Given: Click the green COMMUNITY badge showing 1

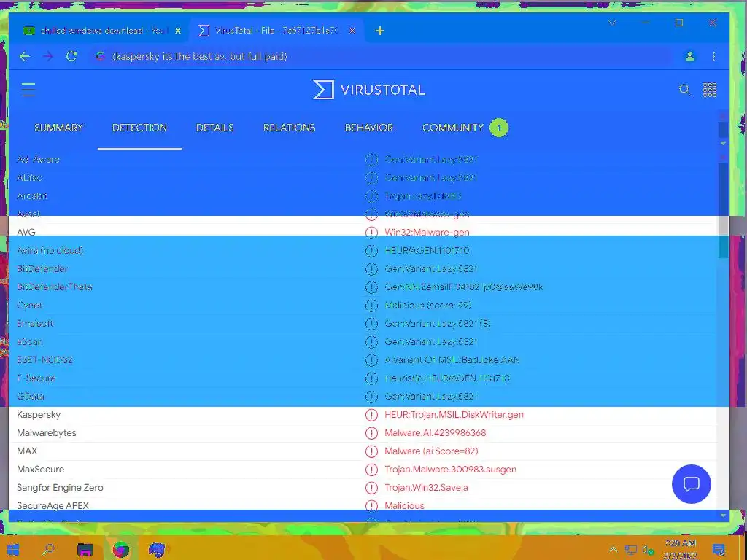Looking at the screenshot, I should (x=499, y=128).
